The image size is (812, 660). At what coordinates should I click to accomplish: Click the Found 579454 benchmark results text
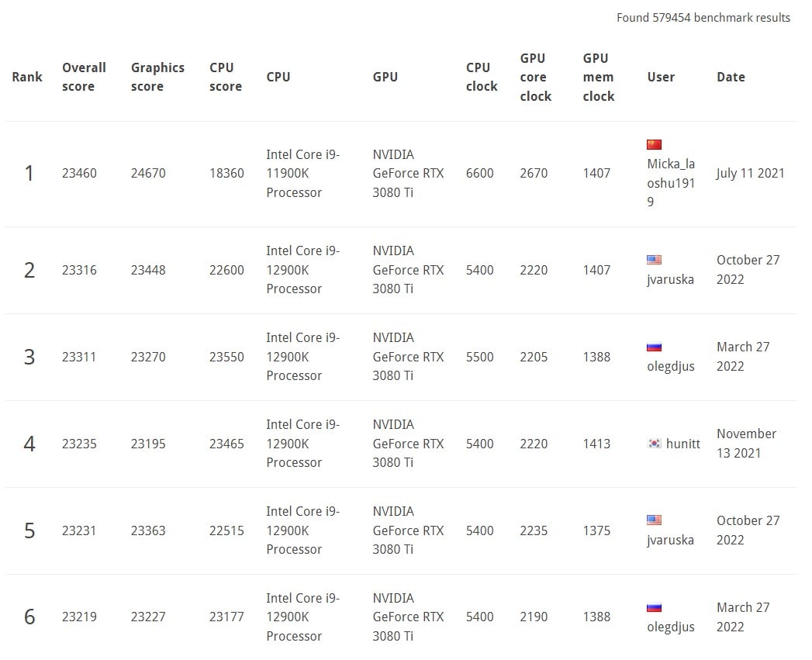703,17
